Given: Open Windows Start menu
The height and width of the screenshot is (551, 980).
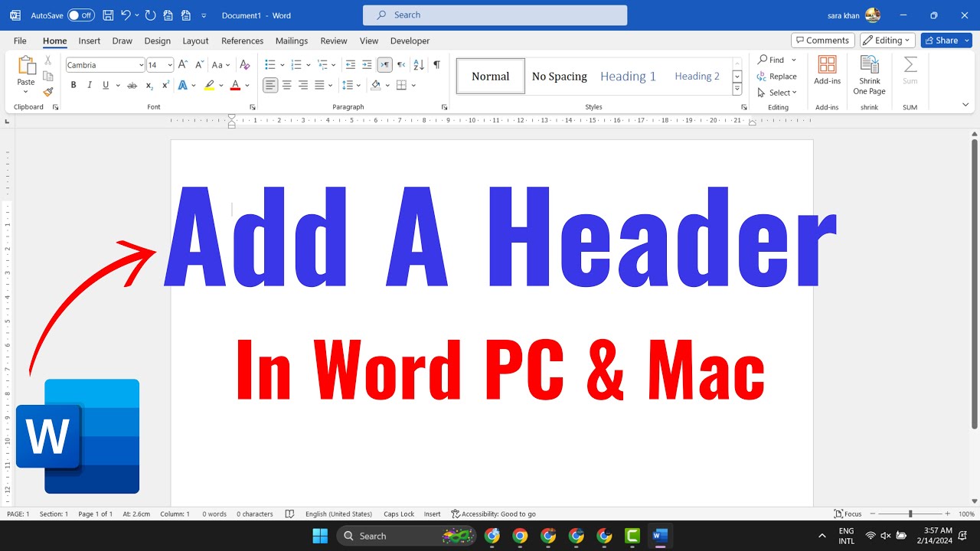Looking at the screenshot, I should tap(320, 536).
